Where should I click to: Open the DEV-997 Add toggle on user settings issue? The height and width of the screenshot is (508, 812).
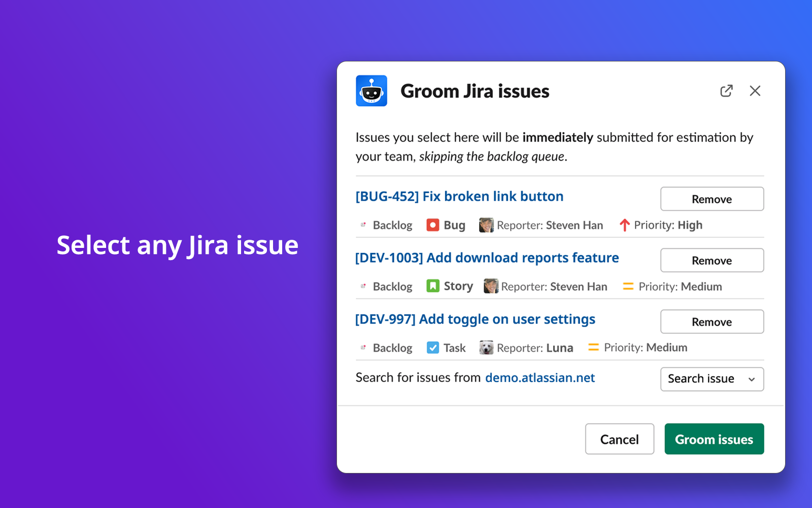(x=475, y=320)
